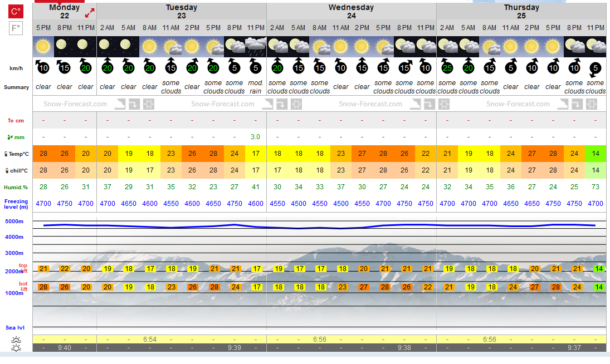This screenshot has width=610, height=364.
Task: Click Thursday 11 PM bot lift temperature 14
Action: coord(599,287)
